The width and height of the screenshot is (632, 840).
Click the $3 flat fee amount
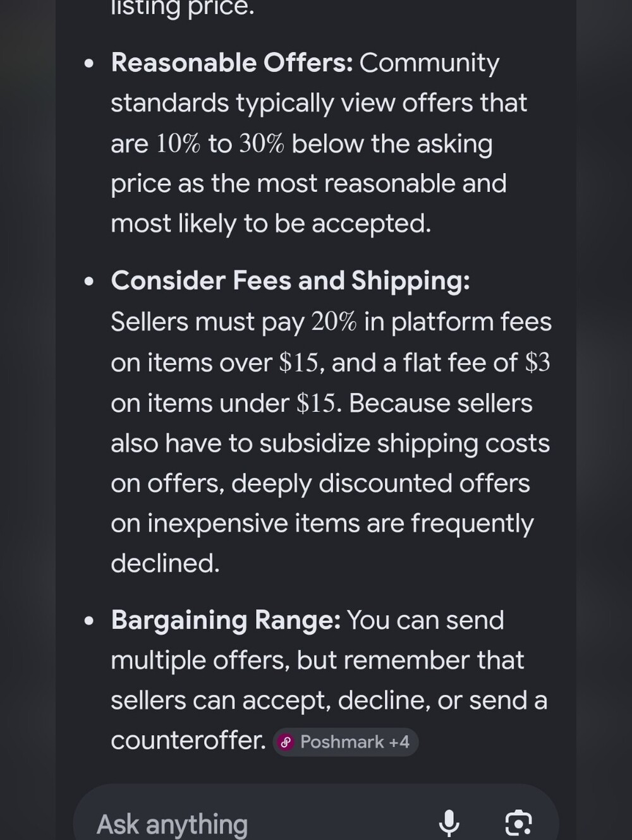pyautogui.click(x=538, y=363)
